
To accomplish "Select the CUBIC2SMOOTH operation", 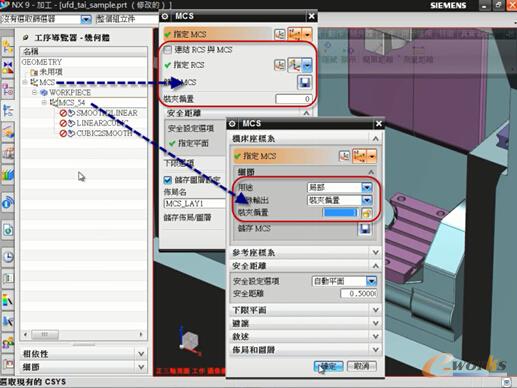I will coord(104,133).
